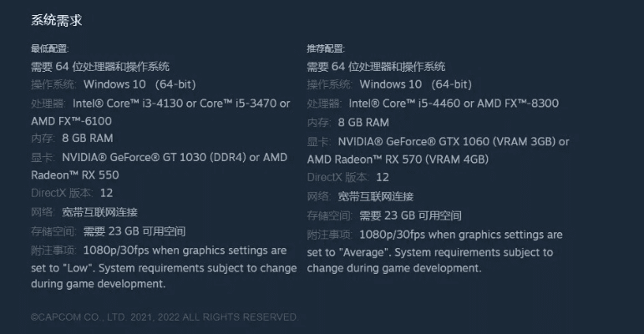The width and height of the screenshot is (644, 334).
Task: Click the 系统需求 heading
Action: click(57, 20)
